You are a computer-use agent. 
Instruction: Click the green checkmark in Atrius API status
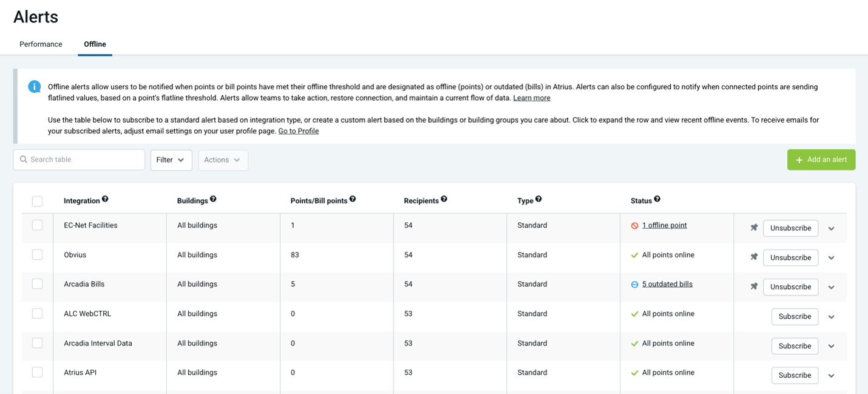tap(634, 373)
